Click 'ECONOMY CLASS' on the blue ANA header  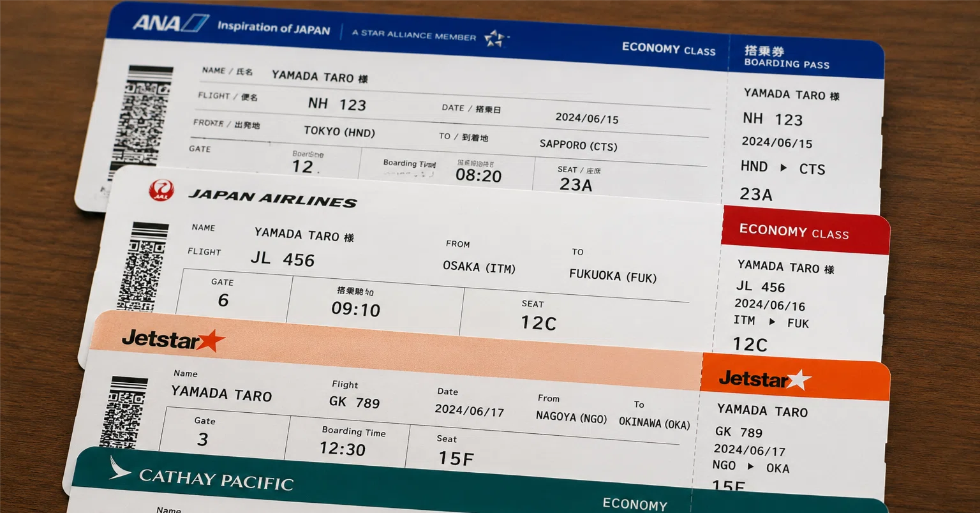669,49
